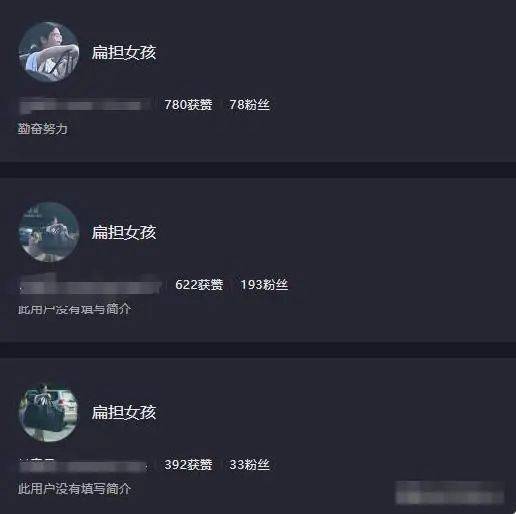Click divider bar below the 勤奋努力 card
The width and height of the screenshot is (516, 514).
coord(258,170)
